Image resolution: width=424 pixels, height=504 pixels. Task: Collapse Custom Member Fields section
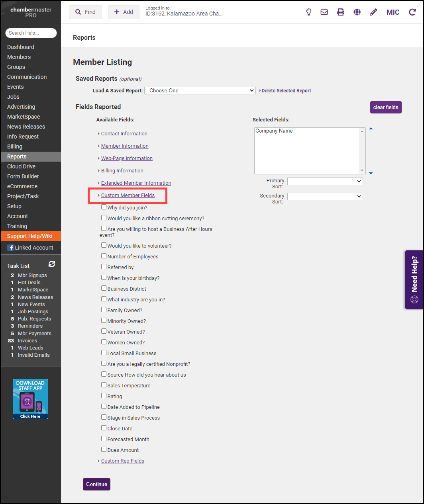tap(128, 195)
